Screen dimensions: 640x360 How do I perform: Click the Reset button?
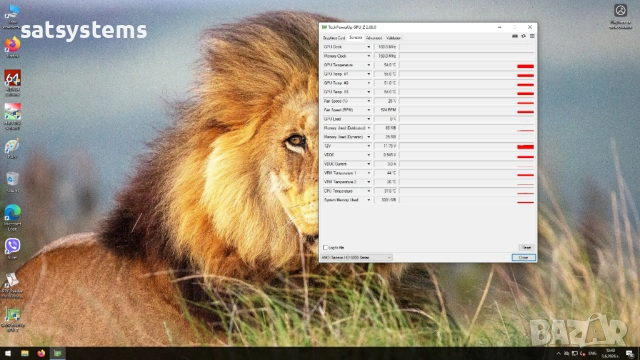point(527,247)
